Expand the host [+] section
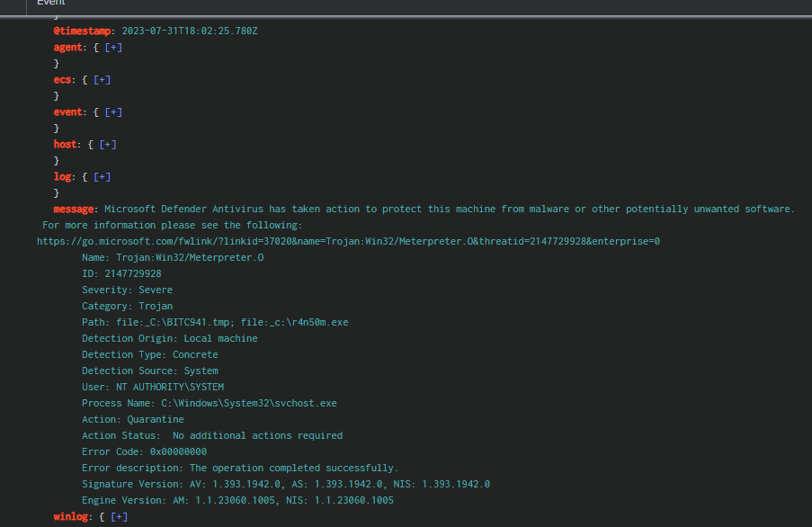The height and width of the screenshot is (527, 812). point(108,145)
